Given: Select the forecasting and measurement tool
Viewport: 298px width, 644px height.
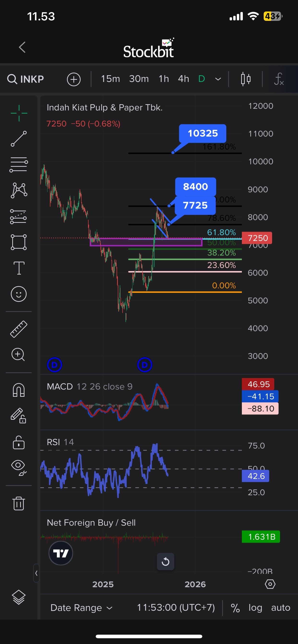Looking at the screenshot, I should (x=18, y=217).
